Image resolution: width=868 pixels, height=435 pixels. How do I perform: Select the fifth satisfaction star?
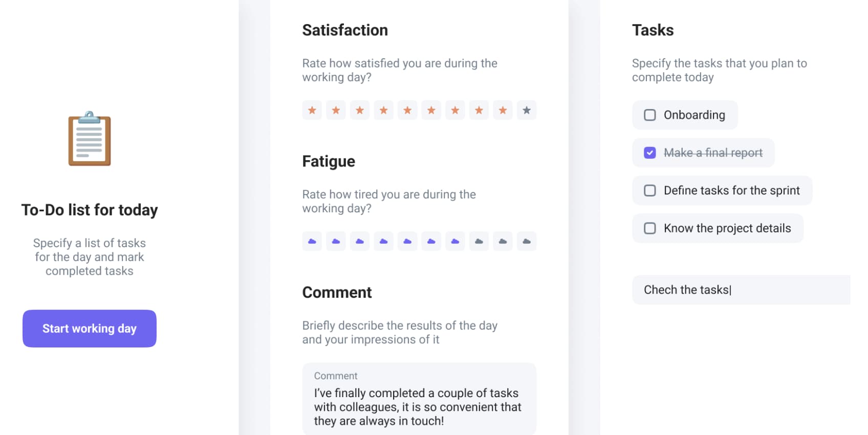(407, 110)
